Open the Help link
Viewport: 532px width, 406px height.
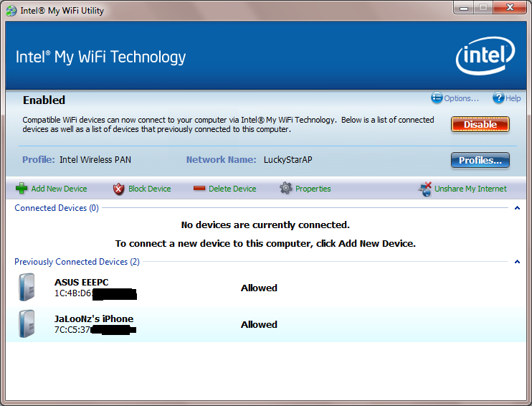(513, 98)
